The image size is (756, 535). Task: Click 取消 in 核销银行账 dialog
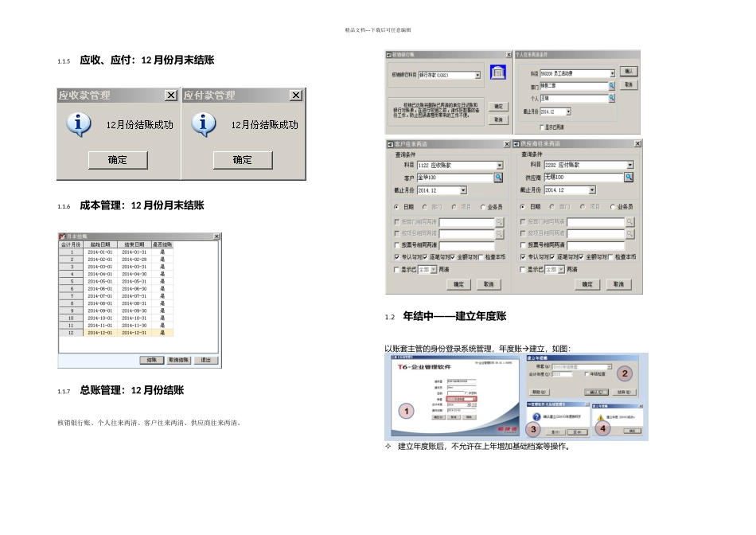498,120
